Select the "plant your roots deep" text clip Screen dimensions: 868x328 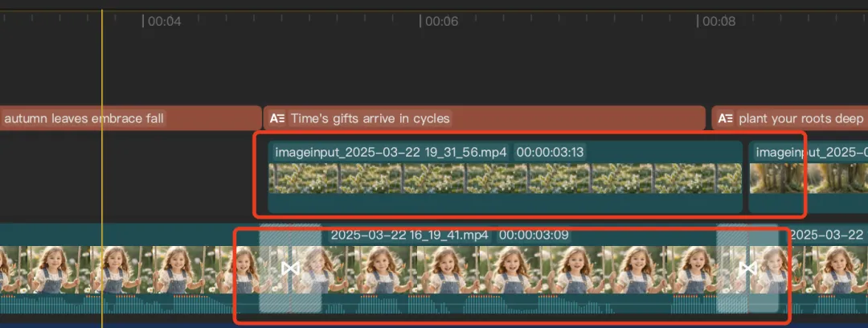click(790, 118)
